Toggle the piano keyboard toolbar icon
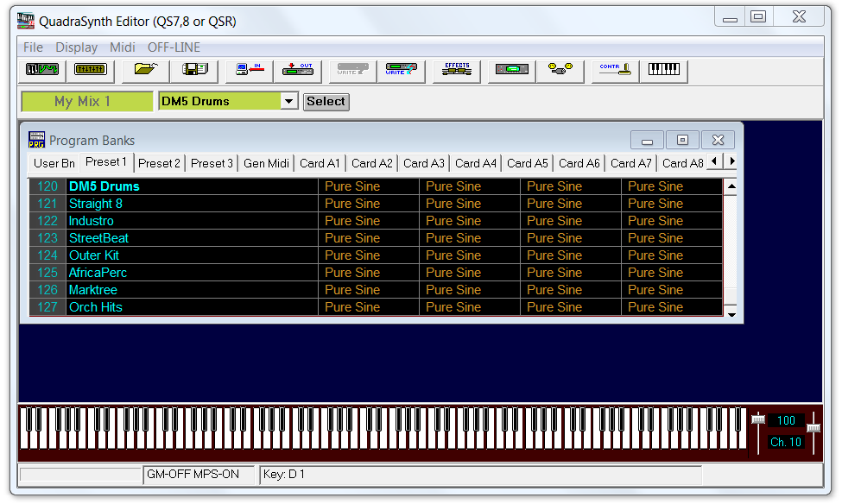842x504 pixels. 663,70
